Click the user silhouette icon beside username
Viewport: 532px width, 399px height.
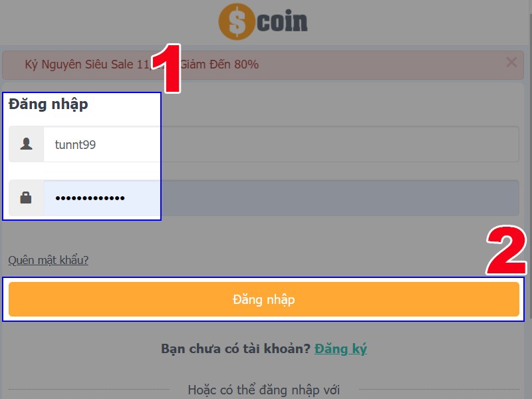tap(26, 144)
